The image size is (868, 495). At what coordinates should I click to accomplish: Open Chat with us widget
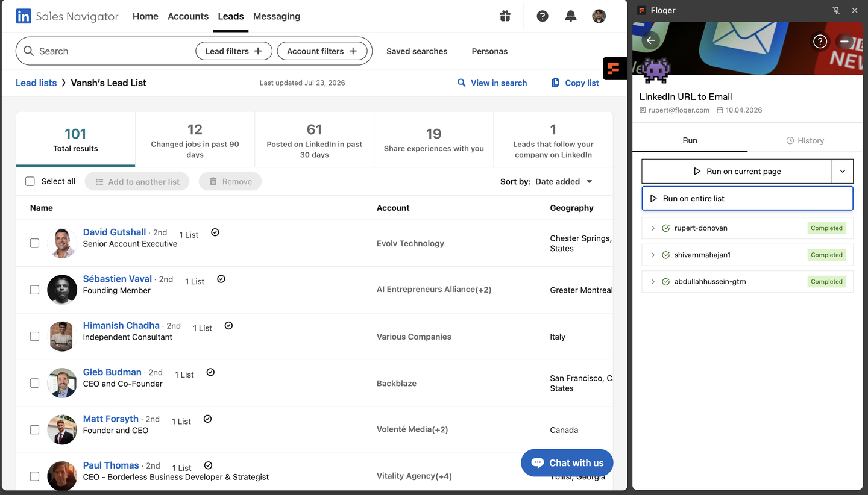coord(567,463)
